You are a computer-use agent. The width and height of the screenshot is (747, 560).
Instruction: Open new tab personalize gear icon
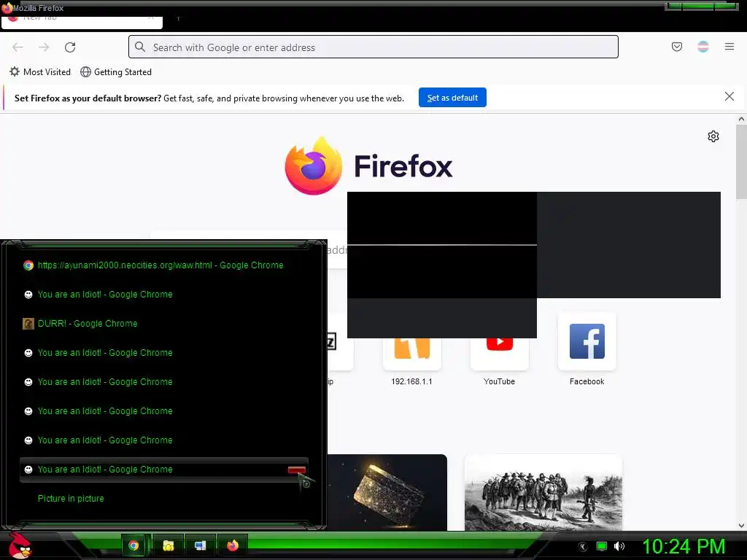(713, 136)
